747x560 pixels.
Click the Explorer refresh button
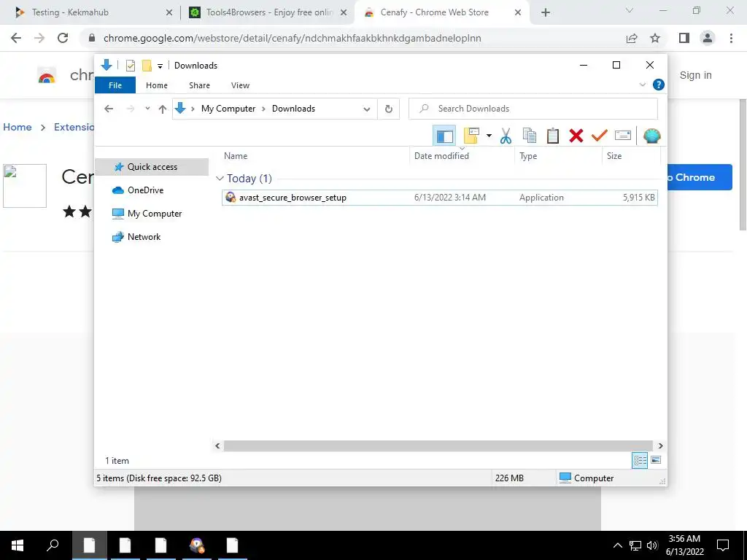click(x=389, y=109)
